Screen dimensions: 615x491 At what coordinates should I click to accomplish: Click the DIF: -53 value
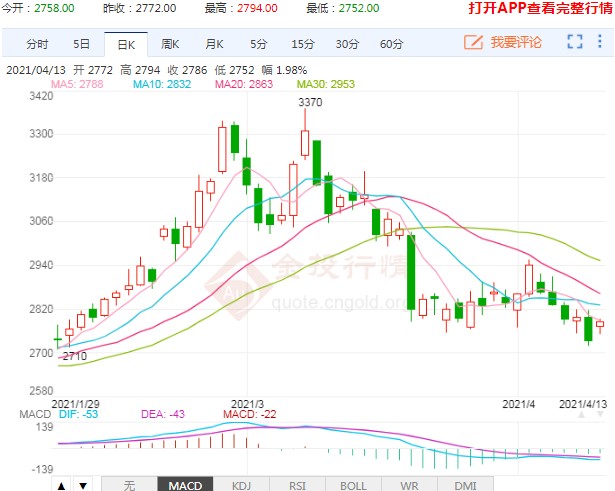tap(78, 414)
